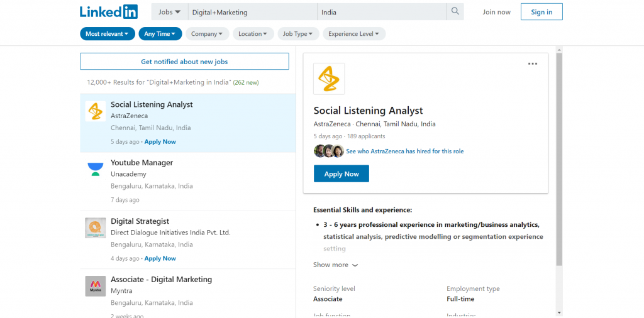The height and width of the screenshot is (318, 644).
Task: Click the job details vertical scrollbar
Action: pyautogui.click(x=559, y=160)
